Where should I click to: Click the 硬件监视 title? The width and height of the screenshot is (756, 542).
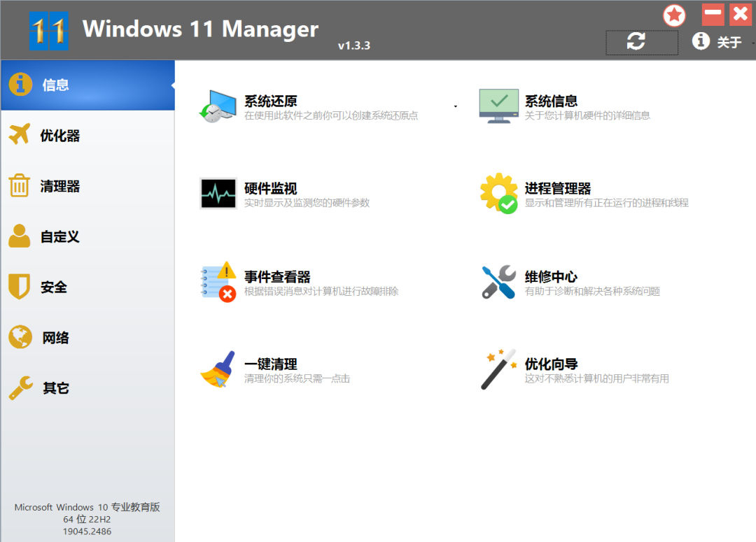[270, 188]
